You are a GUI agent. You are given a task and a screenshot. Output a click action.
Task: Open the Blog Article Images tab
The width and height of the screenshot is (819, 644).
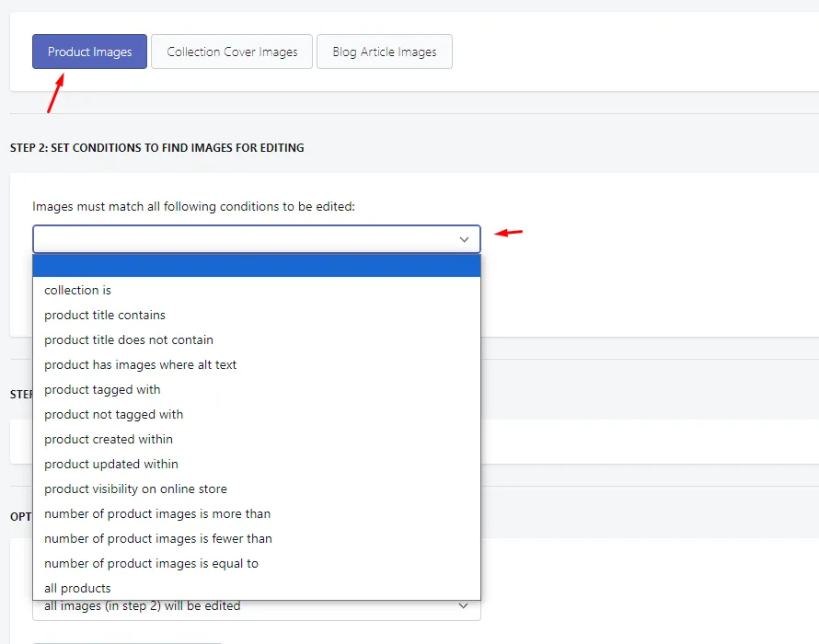pos(385,52)
